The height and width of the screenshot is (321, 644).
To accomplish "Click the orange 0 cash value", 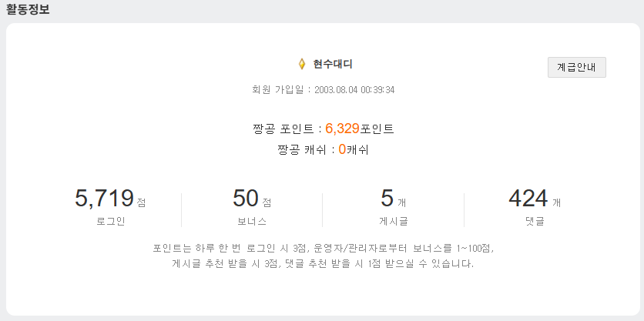I will [342, 149].
